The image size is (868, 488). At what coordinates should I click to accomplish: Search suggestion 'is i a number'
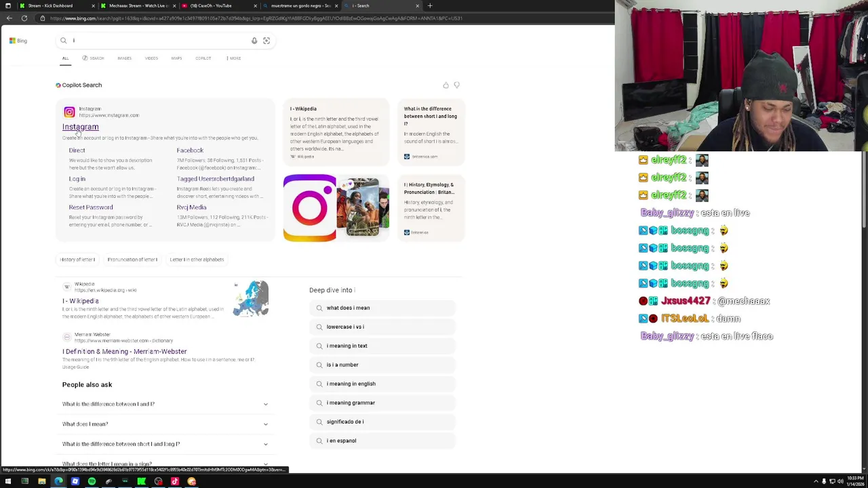click(382, 365)
